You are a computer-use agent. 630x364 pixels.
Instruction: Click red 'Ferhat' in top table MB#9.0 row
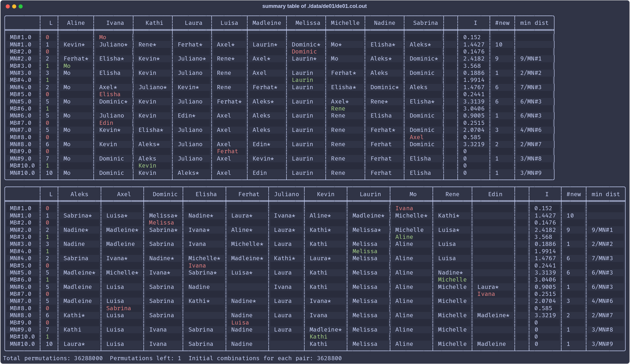[x=227, y=151]
